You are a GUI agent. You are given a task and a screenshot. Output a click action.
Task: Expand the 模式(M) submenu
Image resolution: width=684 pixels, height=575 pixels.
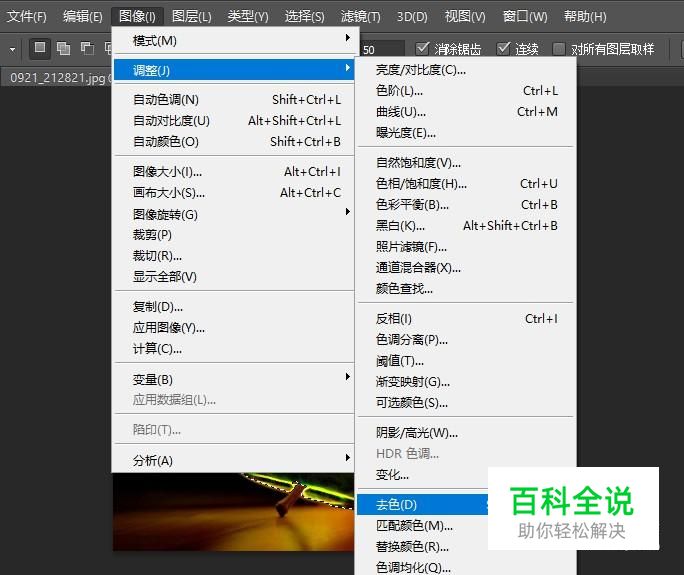[234, 41]
